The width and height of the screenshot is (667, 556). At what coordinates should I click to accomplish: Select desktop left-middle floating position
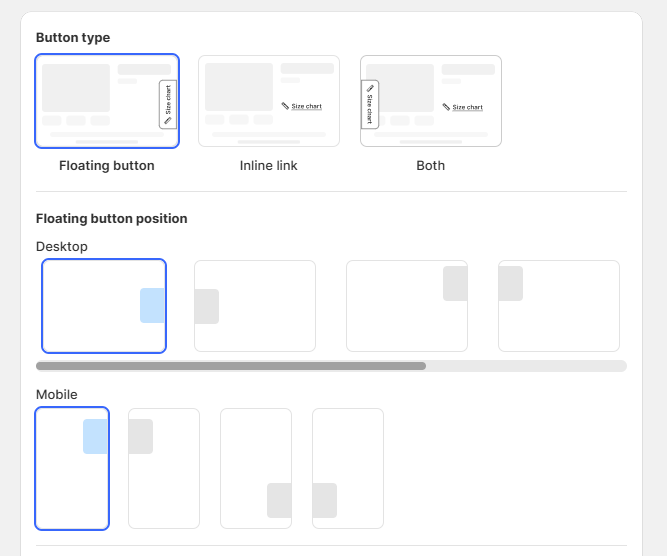tap(255, 306)
